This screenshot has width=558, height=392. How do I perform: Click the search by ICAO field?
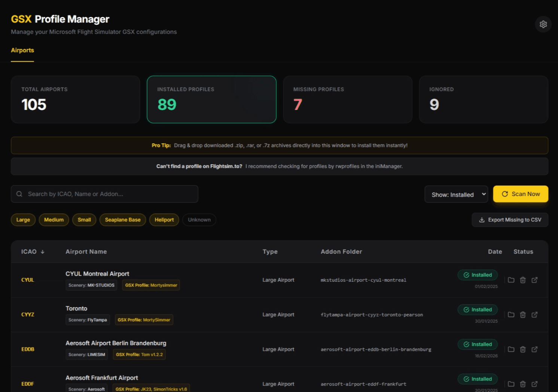tap(104, 194)
